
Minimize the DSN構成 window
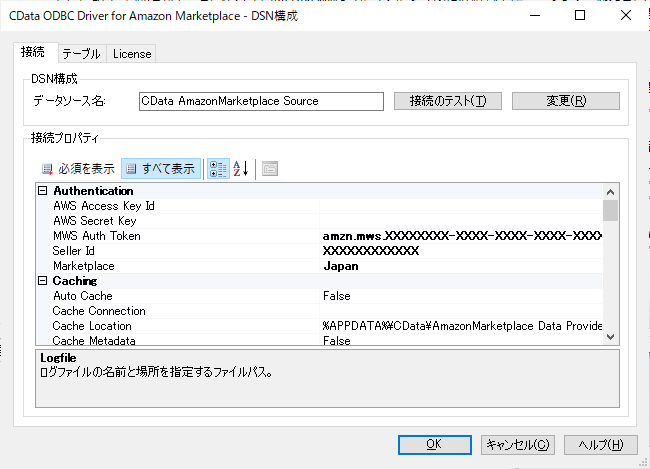coord(535,15)
